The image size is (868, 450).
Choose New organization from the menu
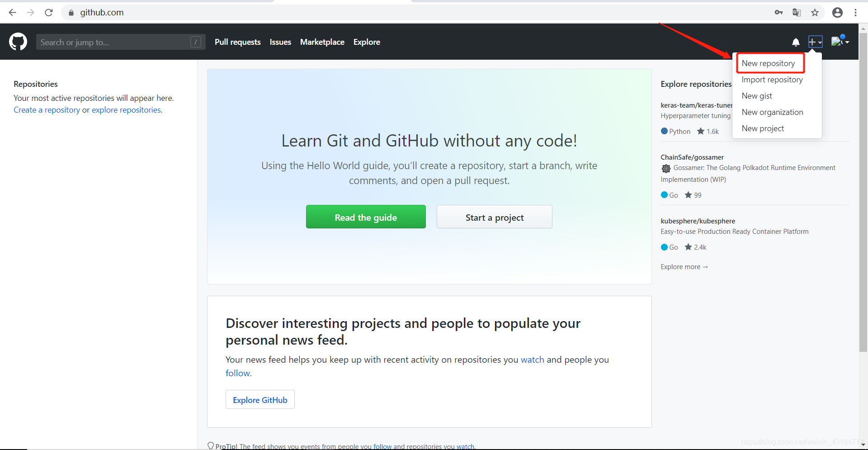pos(772,112)
